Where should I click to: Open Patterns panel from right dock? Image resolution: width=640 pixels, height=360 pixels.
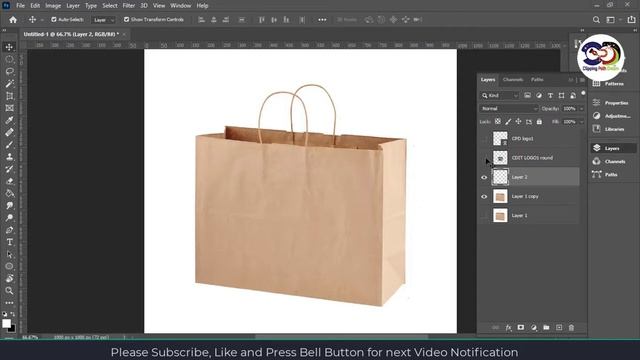(x=612, y=84)
